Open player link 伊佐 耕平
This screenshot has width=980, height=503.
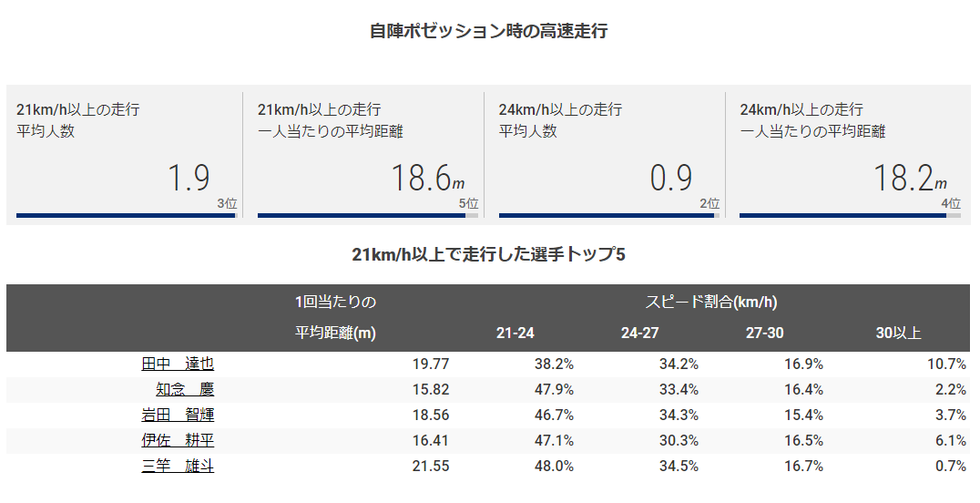[178, 440]
